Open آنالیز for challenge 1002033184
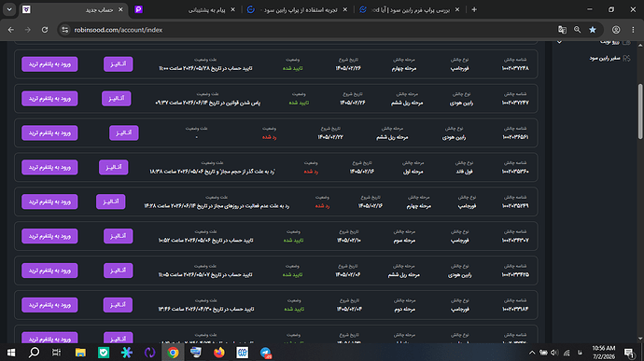 pos(119,305)
